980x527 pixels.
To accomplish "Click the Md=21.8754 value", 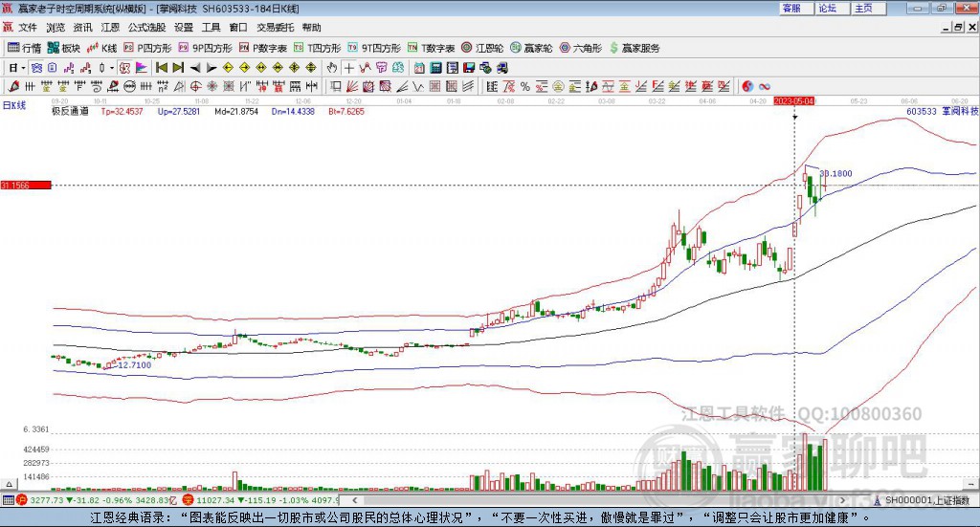I will [x=236, y=111].
